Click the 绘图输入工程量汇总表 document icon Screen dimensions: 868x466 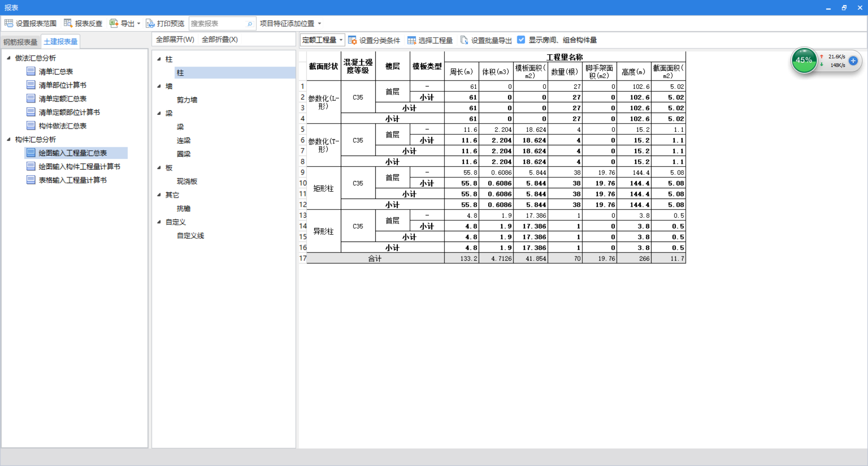tap(31, 152)
